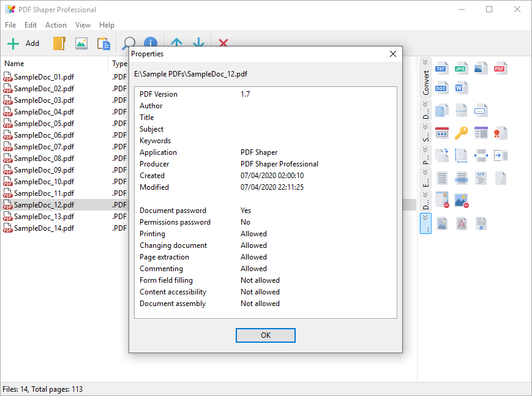Close the Properties dialog
This screenshot has height=396, width=532.
393,54
